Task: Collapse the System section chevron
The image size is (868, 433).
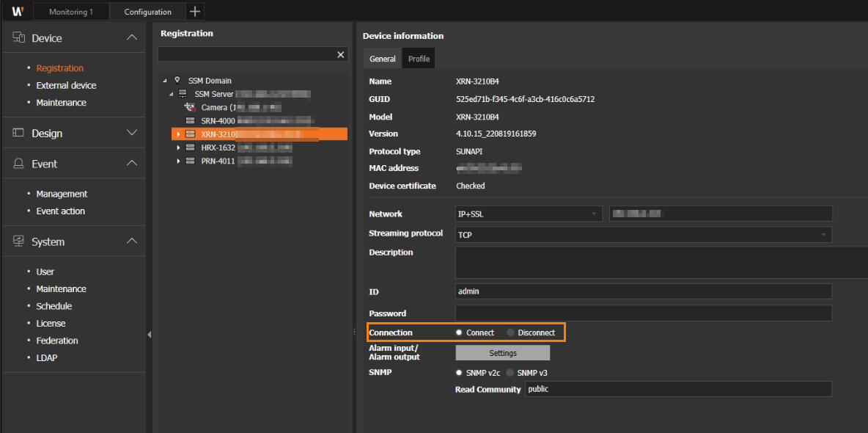Action: click(x=132, y=241)
